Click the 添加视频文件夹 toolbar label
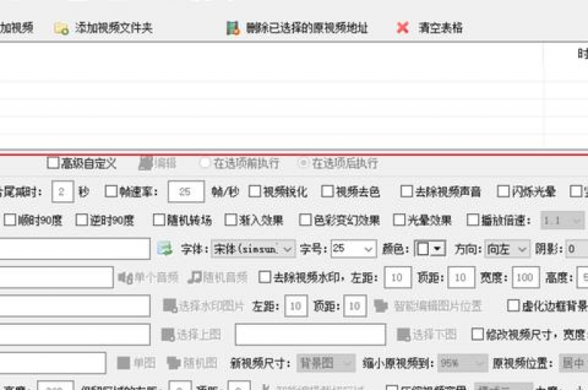Image resolution: width=588 pixels, height=390 pixels. 113,28
